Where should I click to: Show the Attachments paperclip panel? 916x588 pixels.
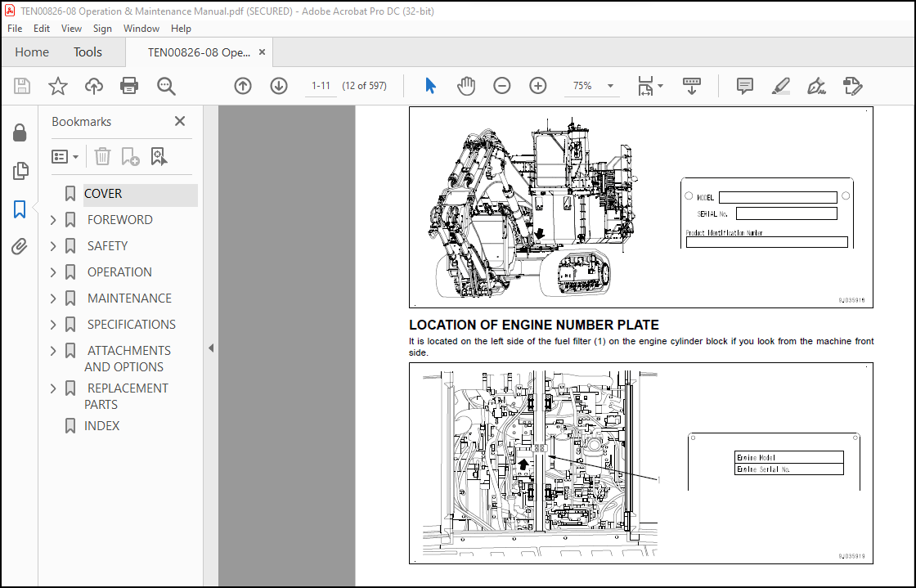point(20,246)
